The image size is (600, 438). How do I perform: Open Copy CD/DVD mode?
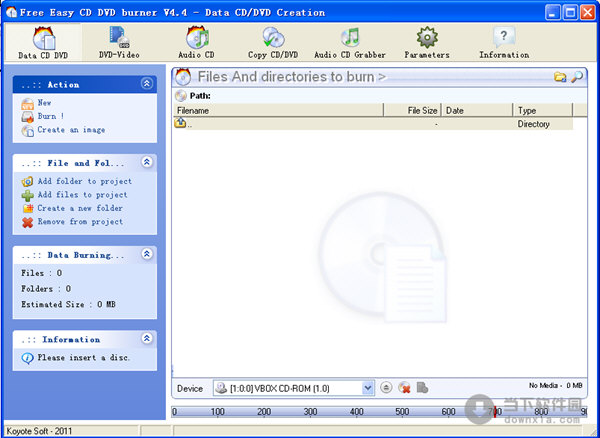click(273, 42)
